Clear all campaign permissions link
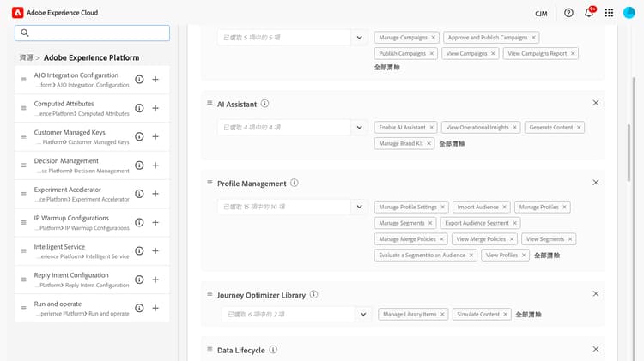 (x=387, y=67)
